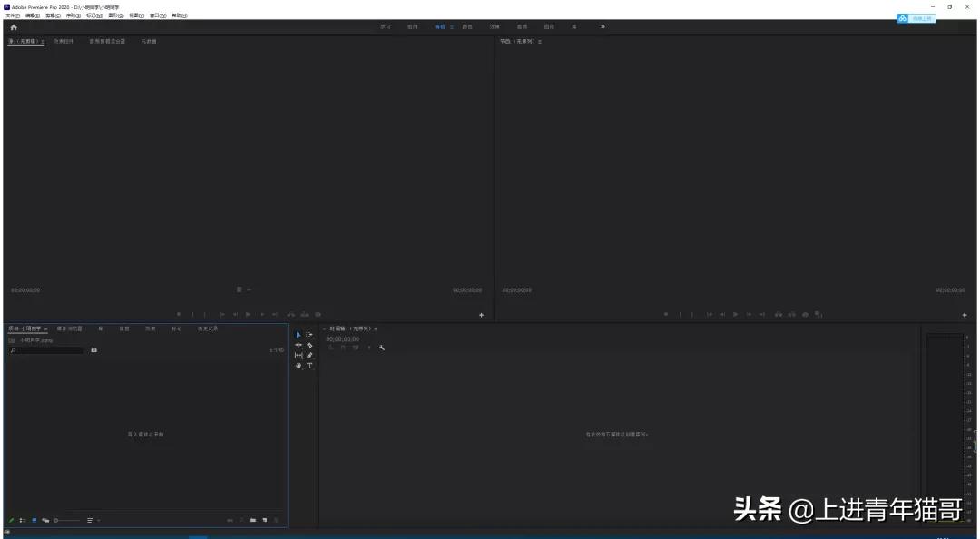Create a new bin in the Project panel
980x539 pixels.
tap(253, 520)
